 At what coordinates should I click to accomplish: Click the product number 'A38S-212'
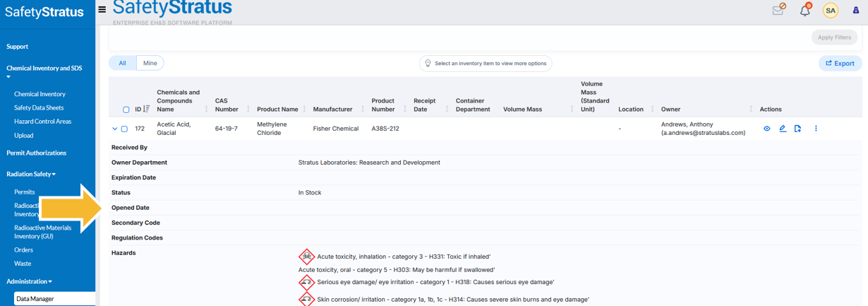(x=385, y=129)
